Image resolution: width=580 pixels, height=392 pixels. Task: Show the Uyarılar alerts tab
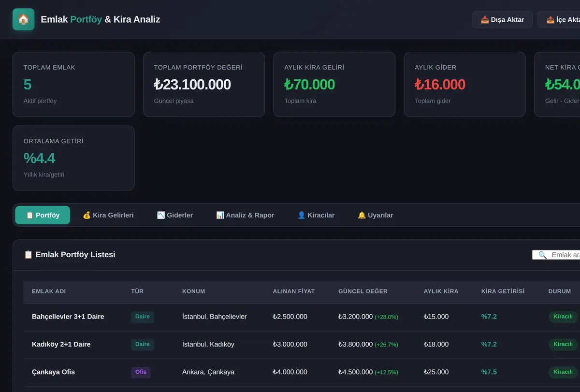click(x=376, y=215)
